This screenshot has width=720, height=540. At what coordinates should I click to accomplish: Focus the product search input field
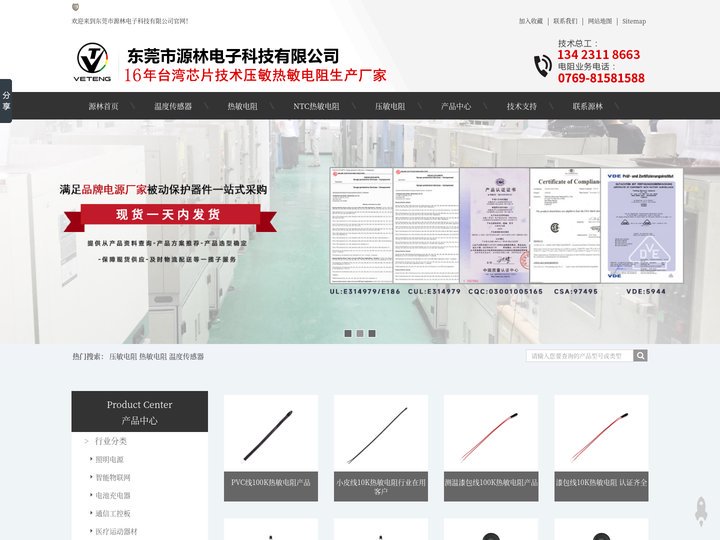click(579, 355)
